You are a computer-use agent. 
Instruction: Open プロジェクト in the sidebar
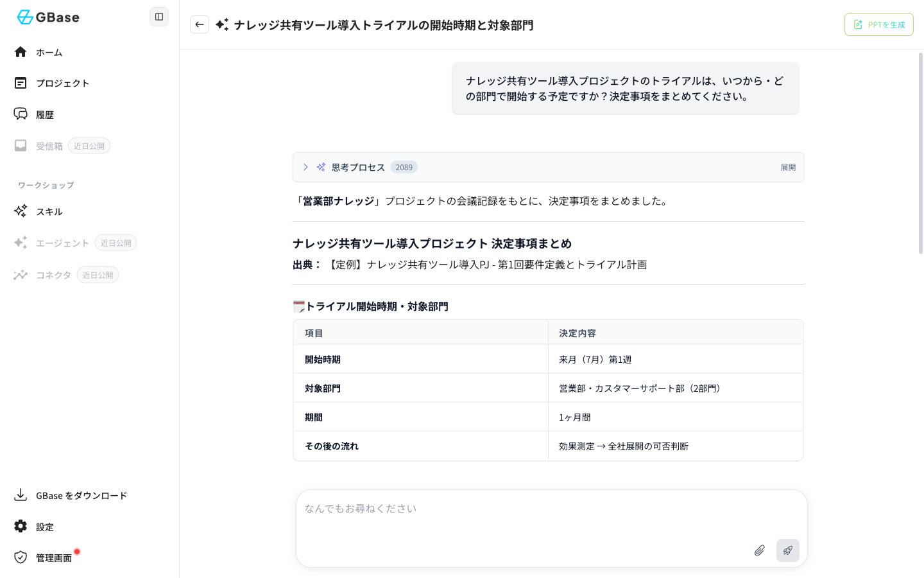[x=62, y=83]
